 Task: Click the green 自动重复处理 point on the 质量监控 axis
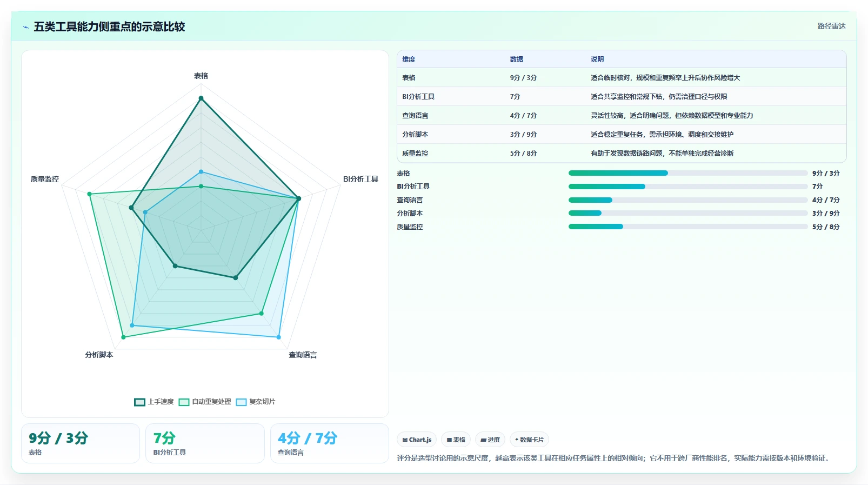click(89, 194)
